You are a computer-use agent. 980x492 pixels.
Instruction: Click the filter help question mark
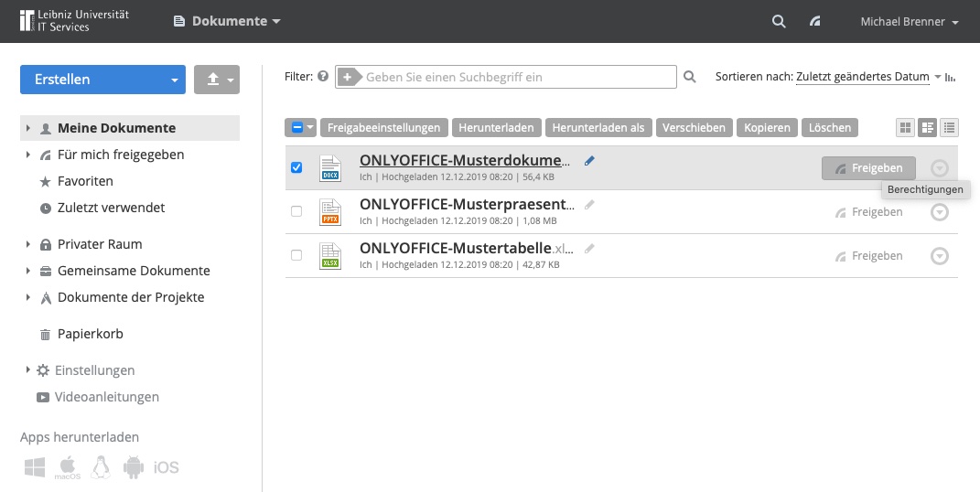323,76
